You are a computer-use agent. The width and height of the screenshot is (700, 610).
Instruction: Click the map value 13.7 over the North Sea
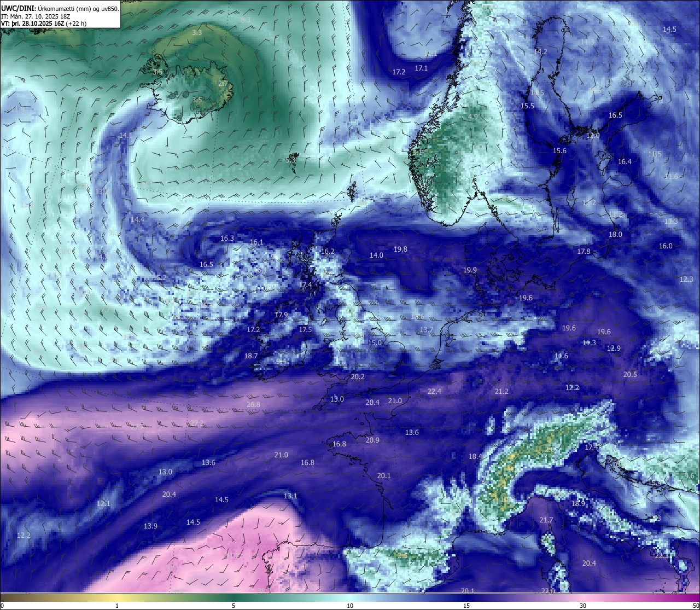point(427,330)
